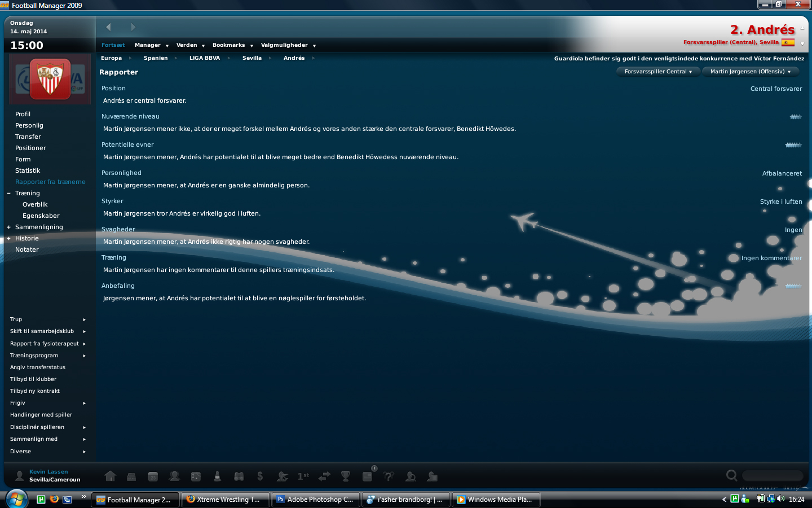Image resolution: width=812 pixels, height=508 pixels.
Task: Open the calendar icon in bottom toolbar
Action: click(153, 476)
